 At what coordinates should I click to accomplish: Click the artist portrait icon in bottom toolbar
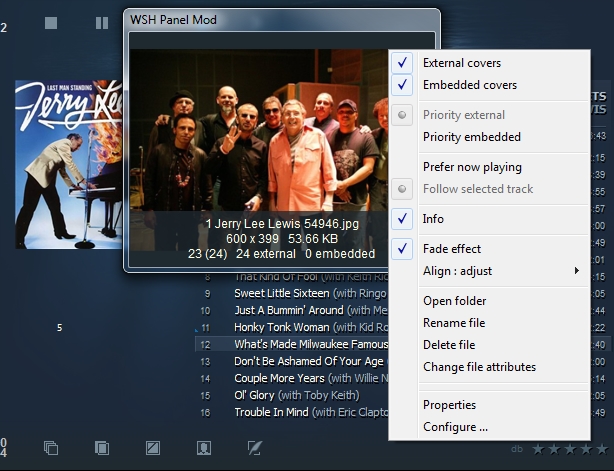204,448
